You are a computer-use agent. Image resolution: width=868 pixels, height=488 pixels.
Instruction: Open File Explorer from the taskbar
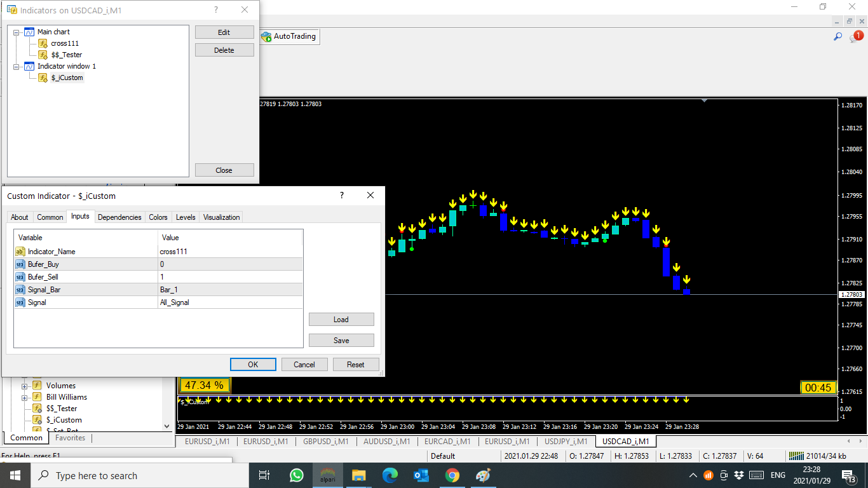point(359,475)
